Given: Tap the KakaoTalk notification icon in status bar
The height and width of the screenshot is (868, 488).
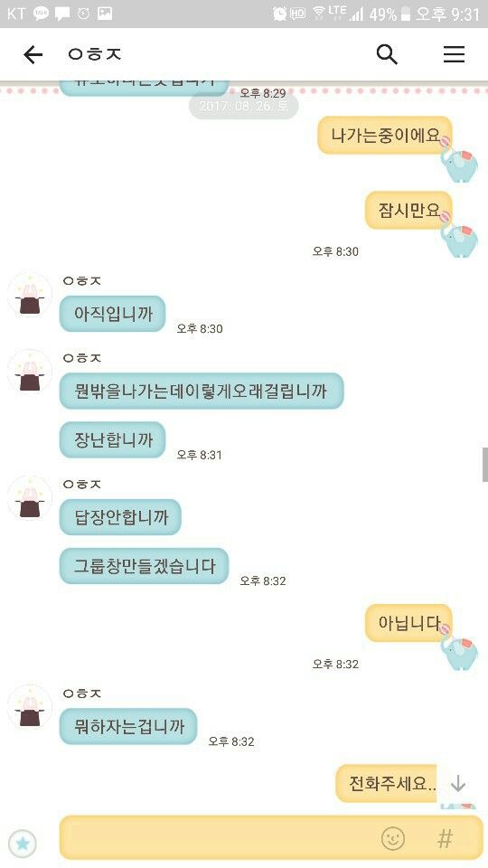Looking at the screenshot, I should [41, 14].
